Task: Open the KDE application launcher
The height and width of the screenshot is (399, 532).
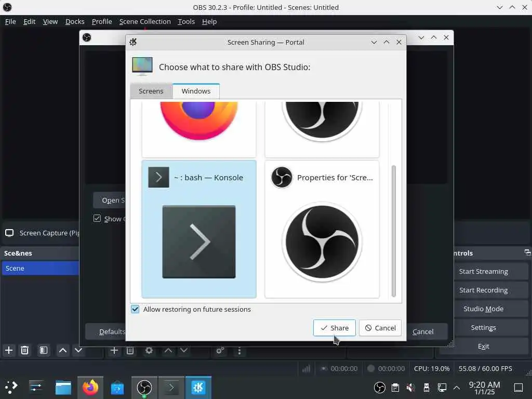Action: pos(11,387)
